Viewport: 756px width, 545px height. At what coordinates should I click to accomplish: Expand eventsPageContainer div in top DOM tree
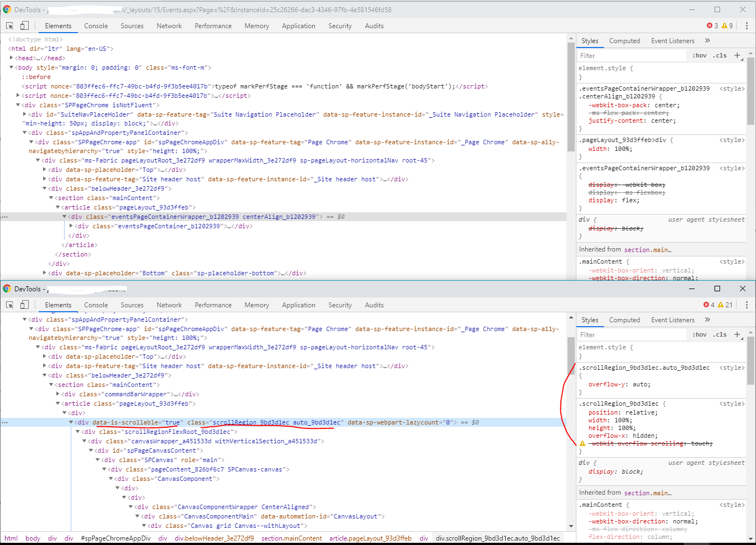click(71, 226)
